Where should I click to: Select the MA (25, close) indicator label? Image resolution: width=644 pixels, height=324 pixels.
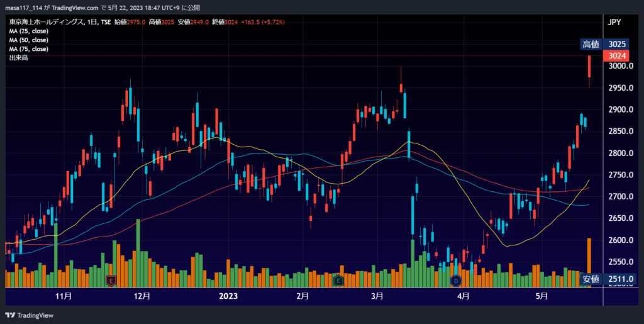(29, 31)
